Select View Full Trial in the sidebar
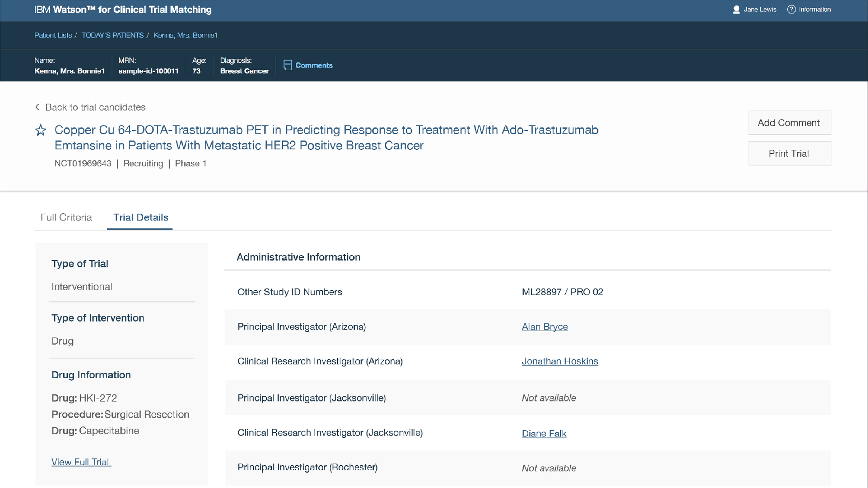This screenshot has width=868, height=488. [x=81, y=462]
